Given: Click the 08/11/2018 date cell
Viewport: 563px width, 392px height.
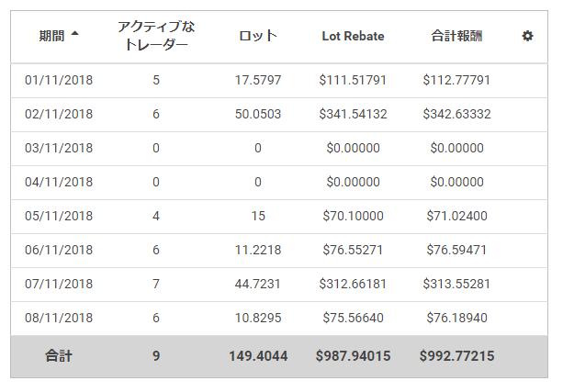Looking at the screenshot, I should coord(59,318).
